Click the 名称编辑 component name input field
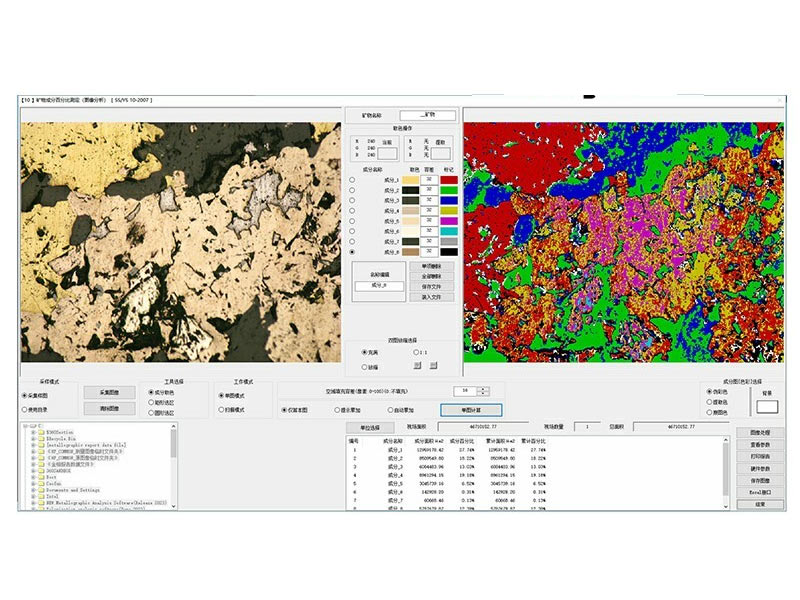800x600 pixels. (378, 286)
